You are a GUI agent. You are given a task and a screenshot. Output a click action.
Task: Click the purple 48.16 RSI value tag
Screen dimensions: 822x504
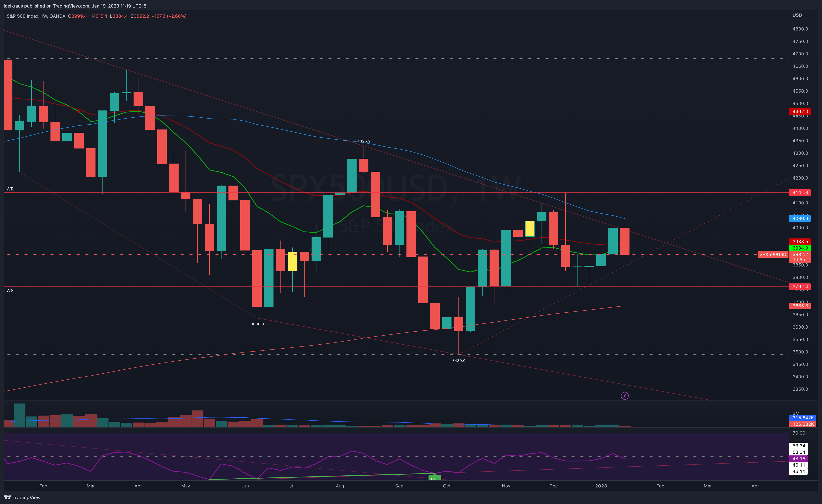pyautogui.click(x=799, y=459)
